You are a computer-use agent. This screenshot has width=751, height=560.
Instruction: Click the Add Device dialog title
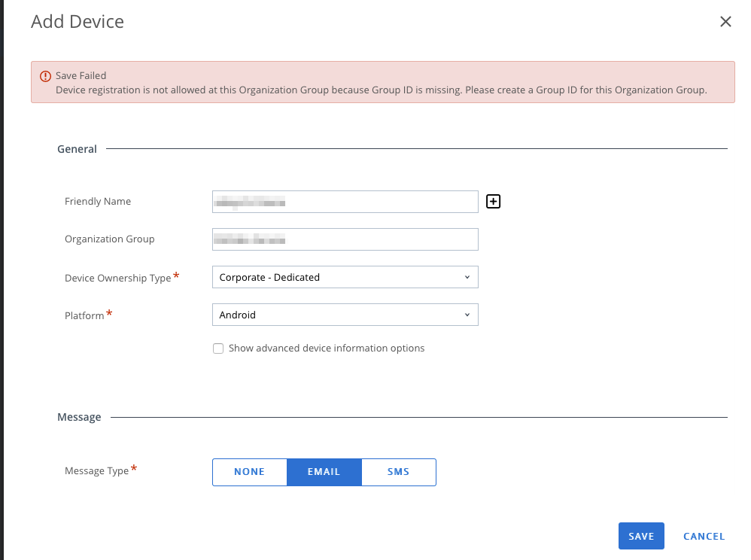point(78,22)
